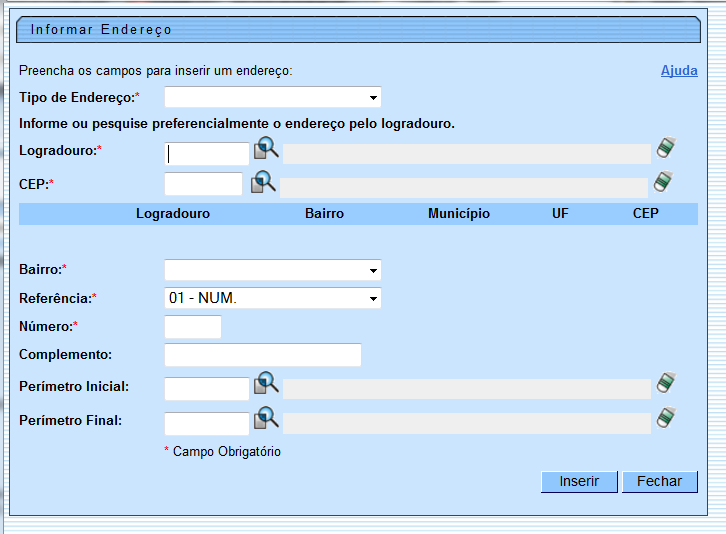Clear the CEP field with eraser icon
Viewport: 726px width, 534px height.
pos(663,182)
